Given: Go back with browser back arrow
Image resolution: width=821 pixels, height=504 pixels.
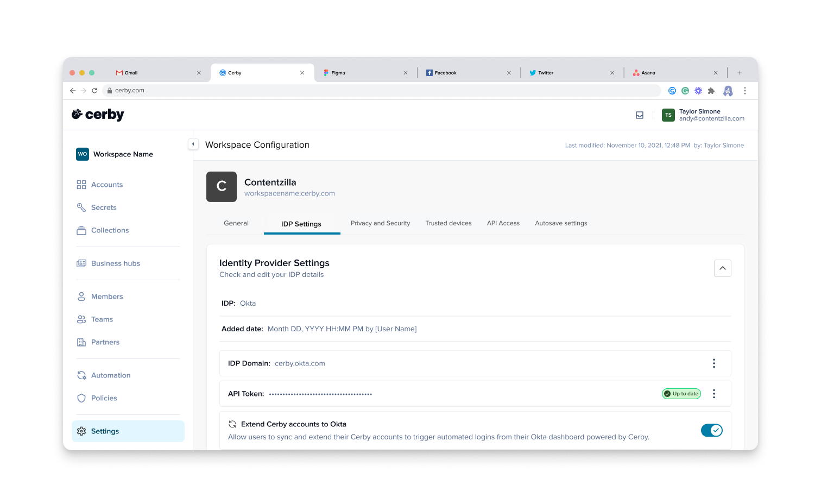Looking at the screenshot, I should (x=73, y=91).
